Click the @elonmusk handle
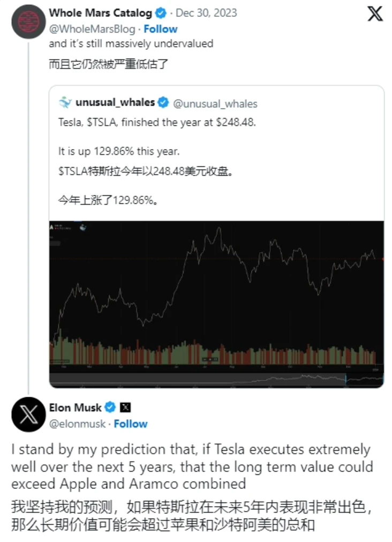This screenshot has width=392, height=542. click(x=77, y=424)
